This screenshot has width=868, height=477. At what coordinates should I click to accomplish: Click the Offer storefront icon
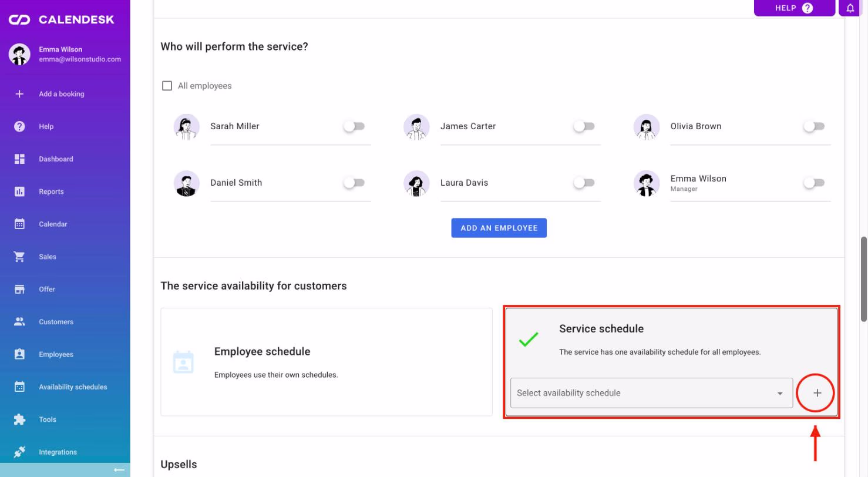[x=19, y=289]
